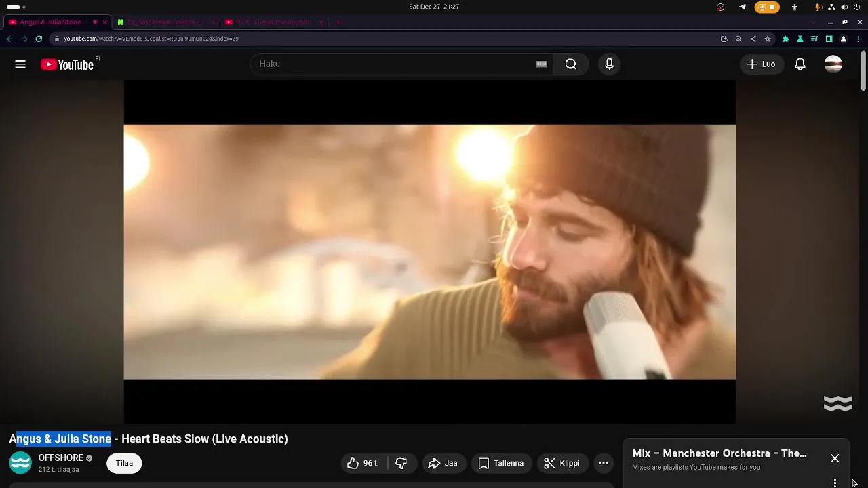The height and width of the screenshot is (488, 868).
Task: Open the Activities overview indicator
Action: pos(16,7)
